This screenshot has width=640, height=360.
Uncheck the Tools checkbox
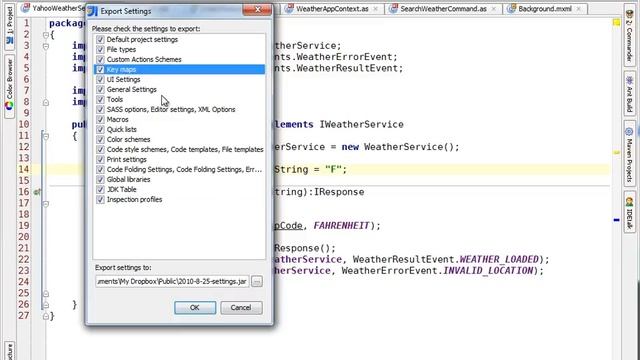(x=100, y=100)
